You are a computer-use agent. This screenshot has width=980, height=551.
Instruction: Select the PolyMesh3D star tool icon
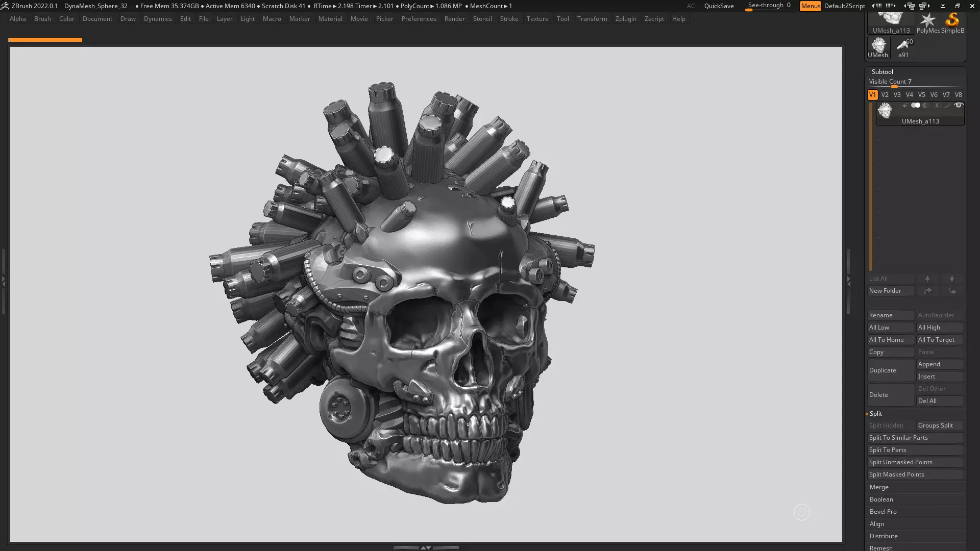[927, 21]
